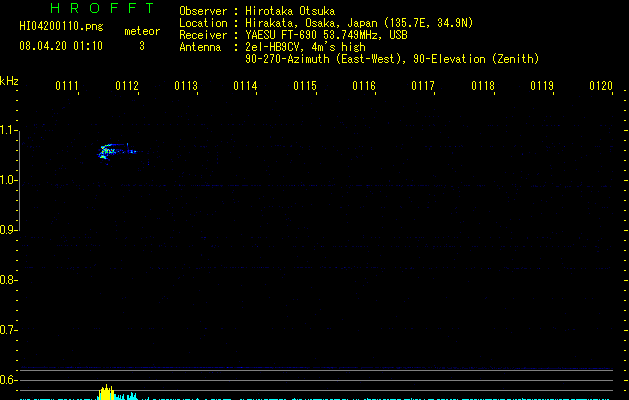The height and width of the screenshot is (400, 629).
Task: Click the kHz axis unit label
Action: click(x=9, y=81)
